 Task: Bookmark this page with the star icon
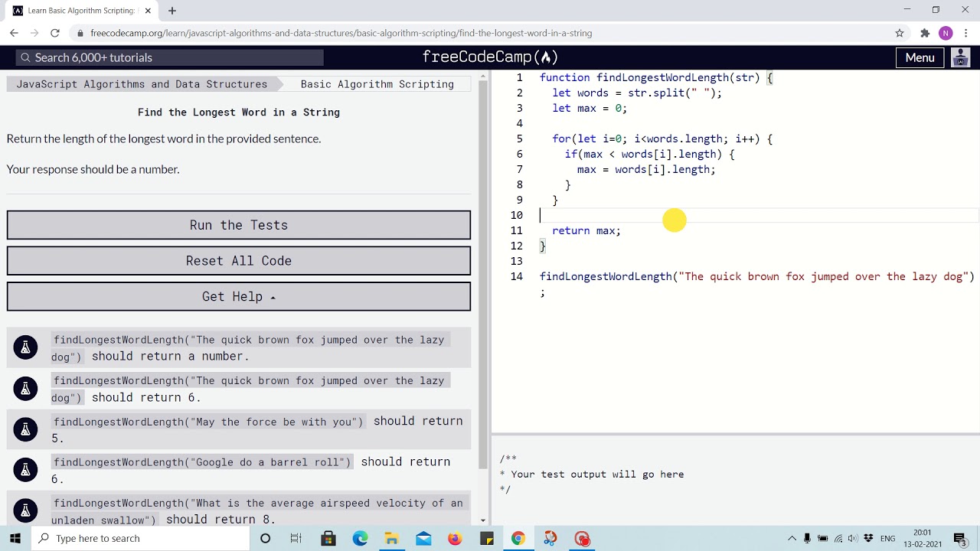(x=900, y=33)
